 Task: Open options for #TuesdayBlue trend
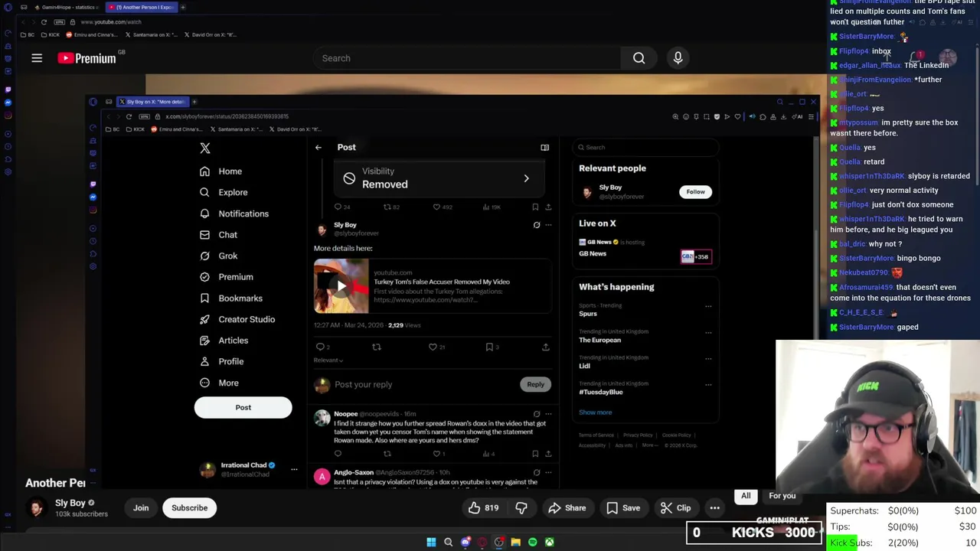(708, 384)
